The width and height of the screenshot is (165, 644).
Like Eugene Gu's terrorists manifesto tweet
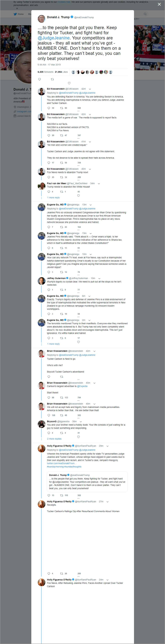tap(78, 342)
